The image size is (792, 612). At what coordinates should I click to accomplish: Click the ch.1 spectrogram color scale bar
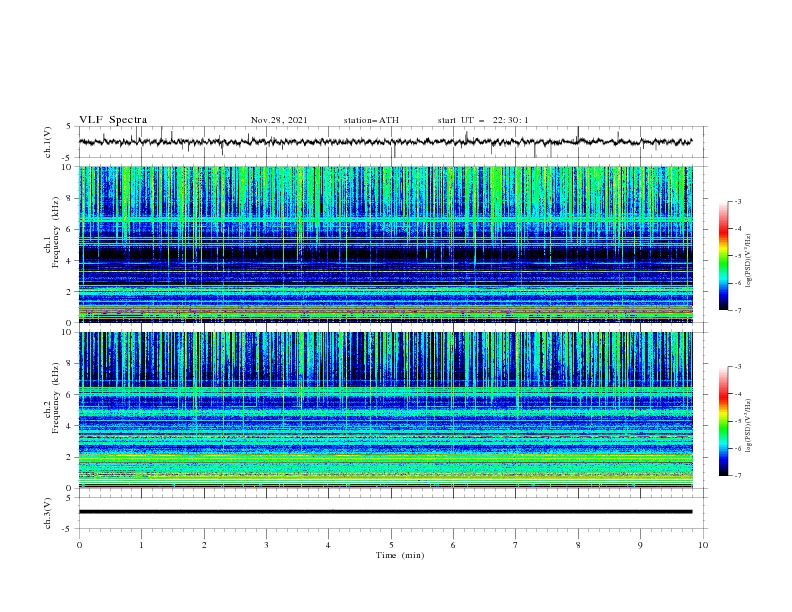pyautogui.click(x=724, y=256)
